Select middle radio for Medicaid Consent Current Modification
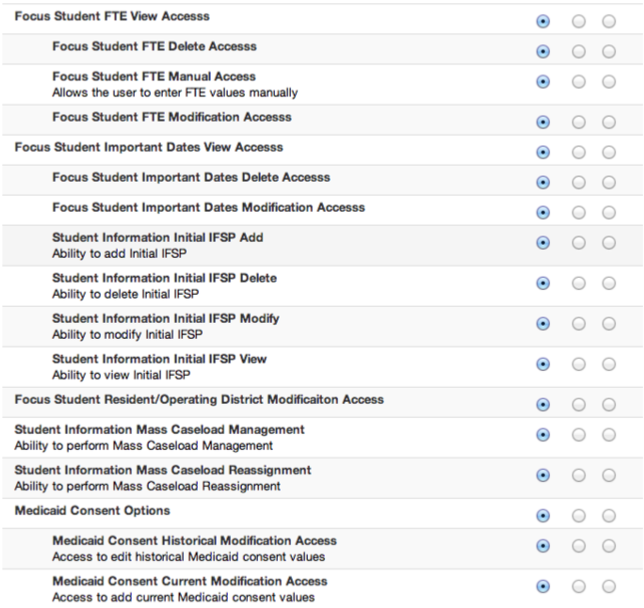 [x=579, y=586]
